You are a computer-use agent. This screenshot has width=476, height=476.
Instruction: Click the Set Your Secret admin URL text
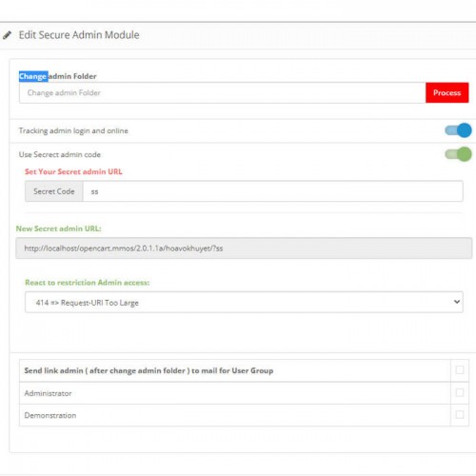[73, 171]
